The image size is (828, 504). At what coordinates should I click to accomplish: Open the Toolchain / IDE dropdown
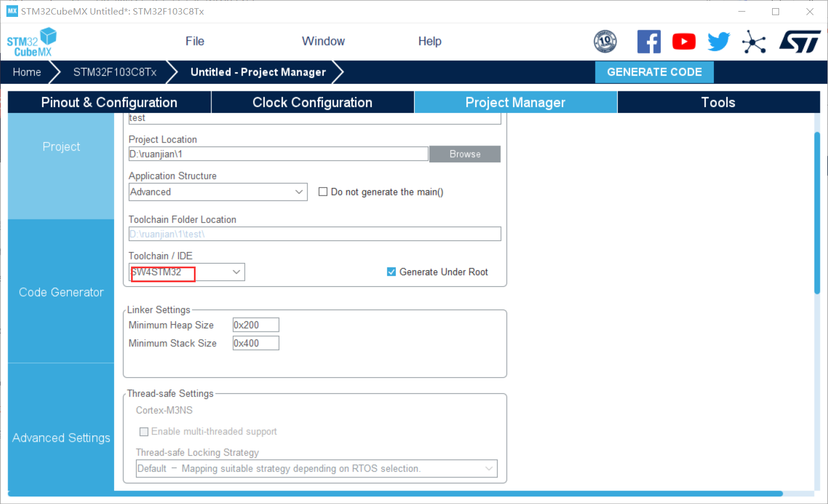pos(186,272)
